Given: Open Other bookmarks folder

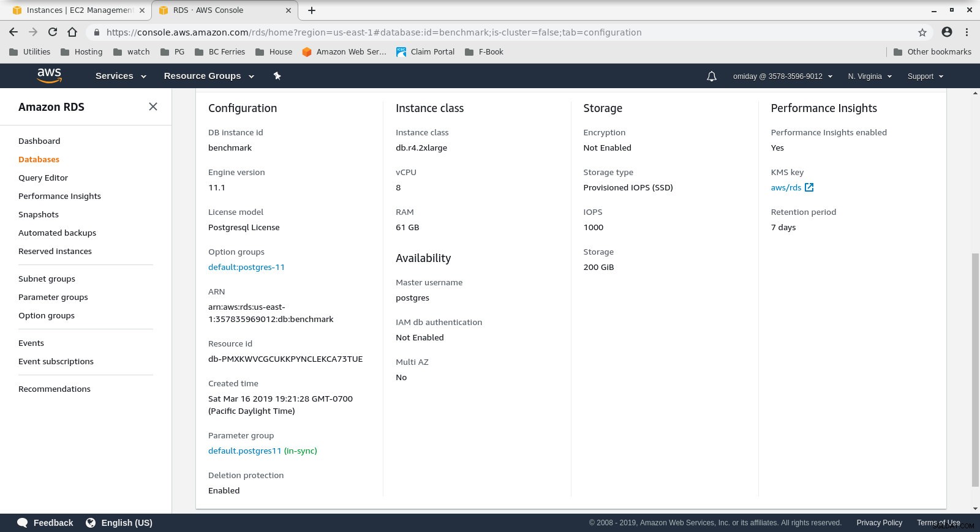Looking at the screenshot, I should pos(932,52).
